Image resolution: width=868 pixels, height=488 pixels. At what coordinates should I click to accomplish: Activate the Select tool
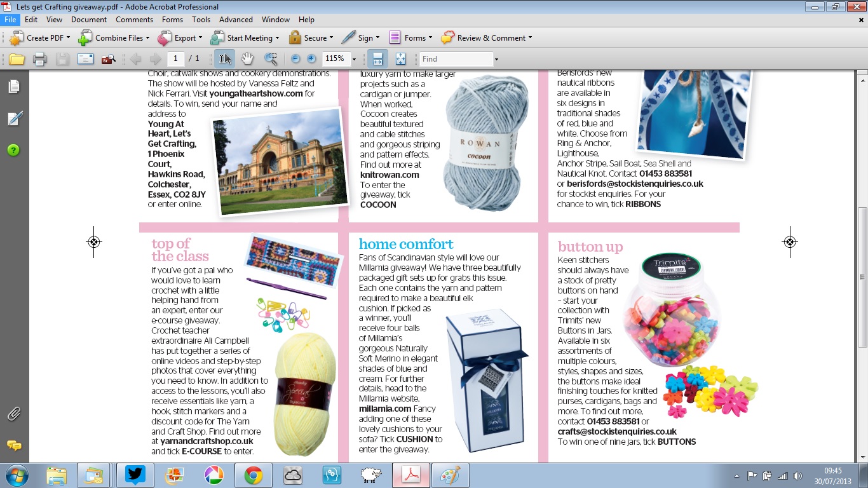coord(224,59)
